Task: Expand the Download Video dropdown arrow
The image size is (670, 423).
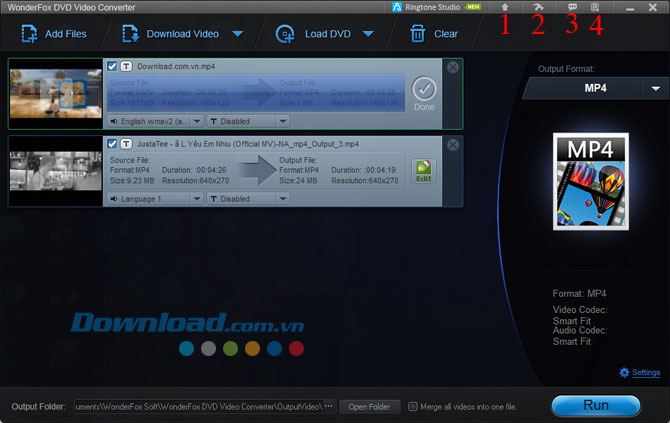Action: 238,34
